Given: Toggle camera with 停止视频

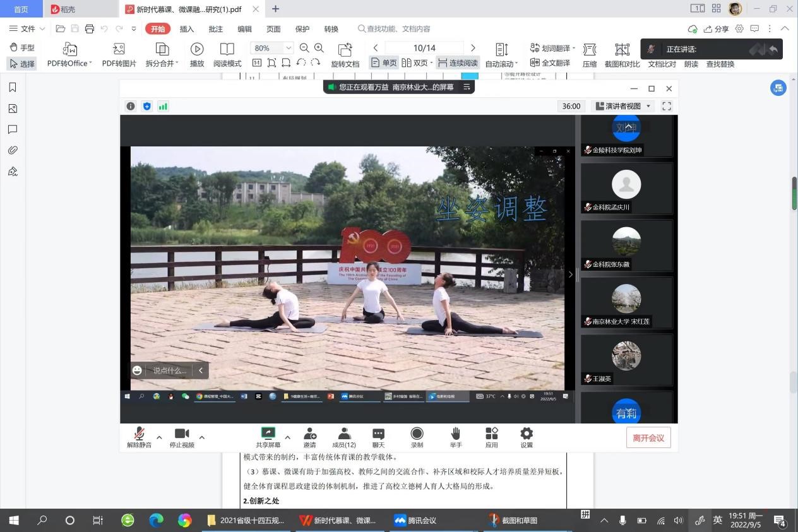Looking at the screenshot, I should pos(182,434).
